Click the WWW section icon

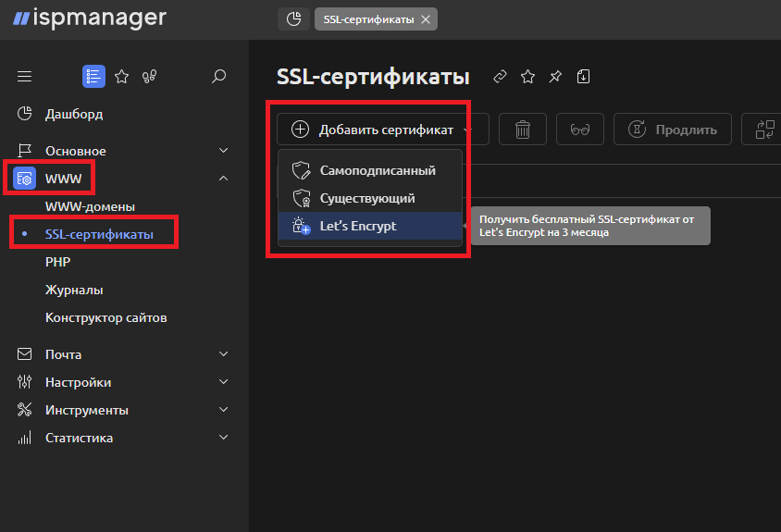[24, 179]
